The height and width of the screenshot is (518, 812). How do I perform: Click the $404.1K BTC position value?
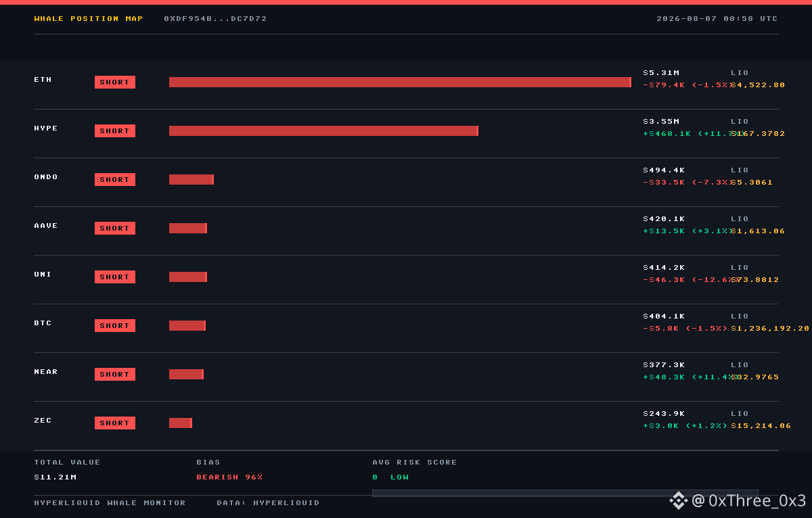664,316
